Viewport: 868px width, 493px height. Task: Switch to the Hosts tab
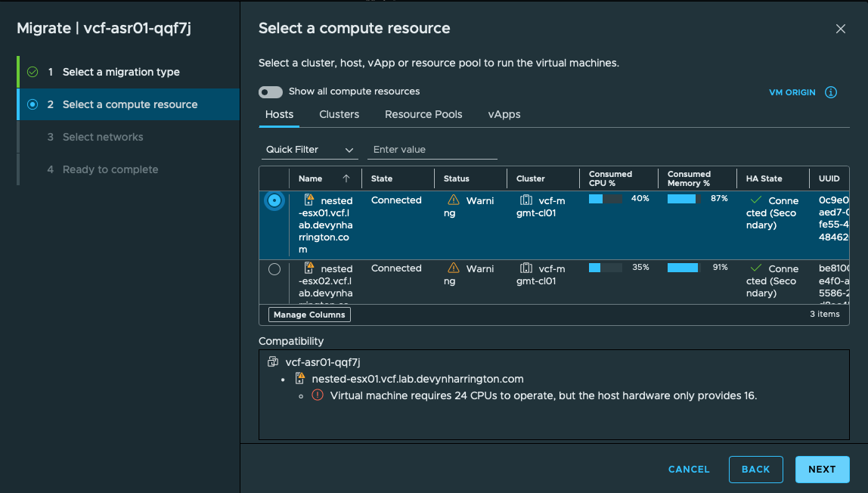pos(279,114)
